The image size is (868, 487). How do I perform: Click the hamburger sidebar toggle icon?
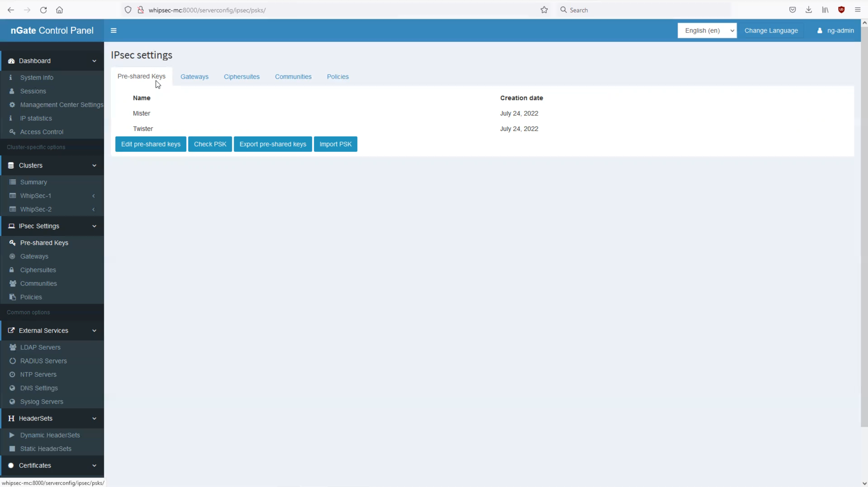[114, 30]
